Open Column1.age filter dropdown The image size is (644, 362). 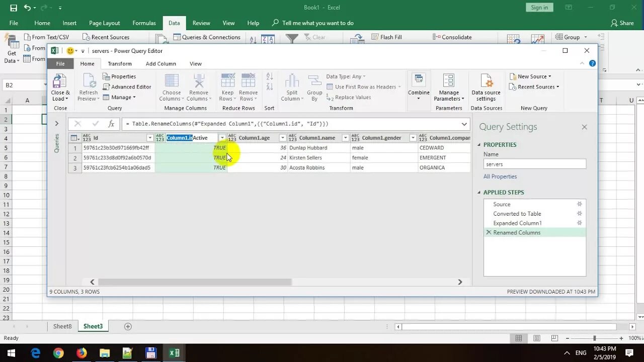(282, 138)
